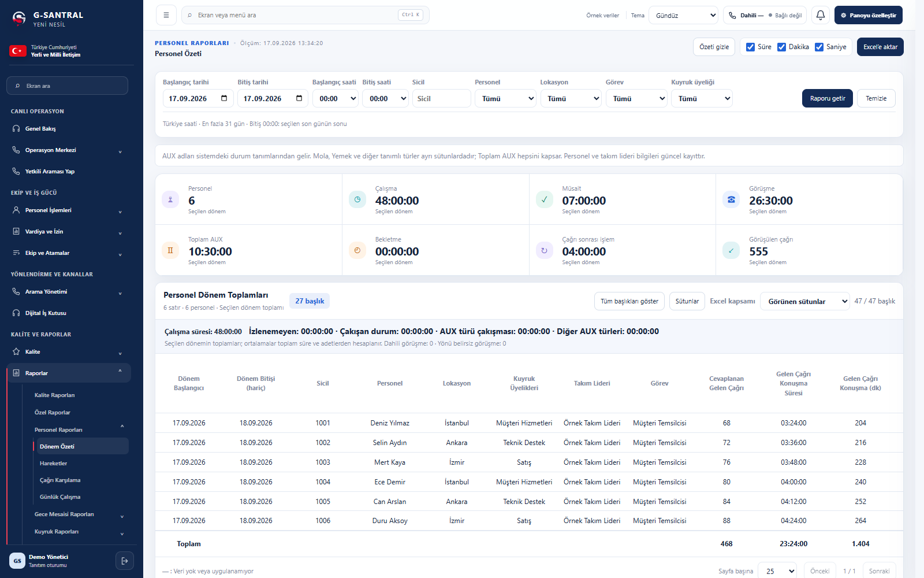Screen dimensions: 924x578
Task: Toggle the Dakika checkbox
Action: tap(781, 47)
